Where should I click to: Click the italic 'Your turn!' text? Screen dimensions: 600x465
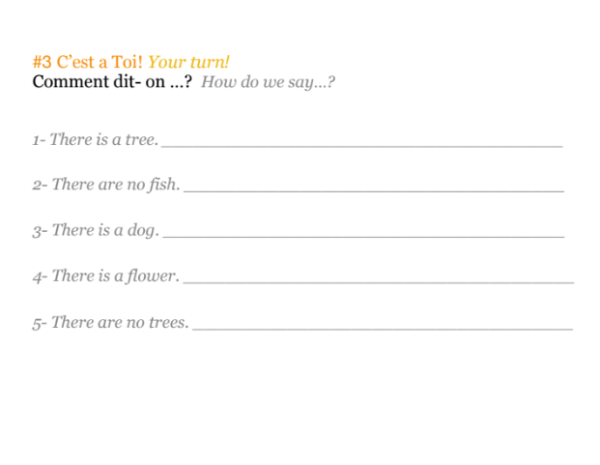[x=189, y=62]
